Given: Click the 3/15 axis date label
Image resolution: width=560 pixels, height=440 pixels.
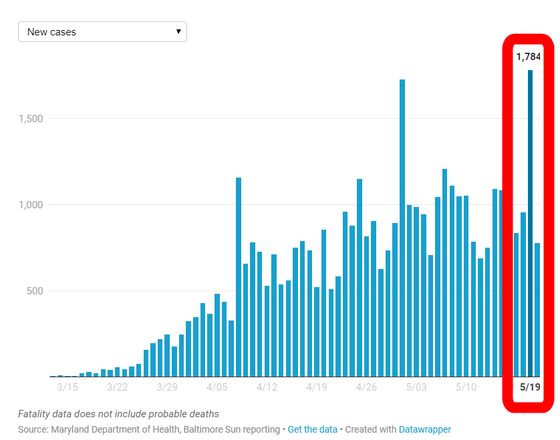Looking at the screenshot, I should (67, 387).
